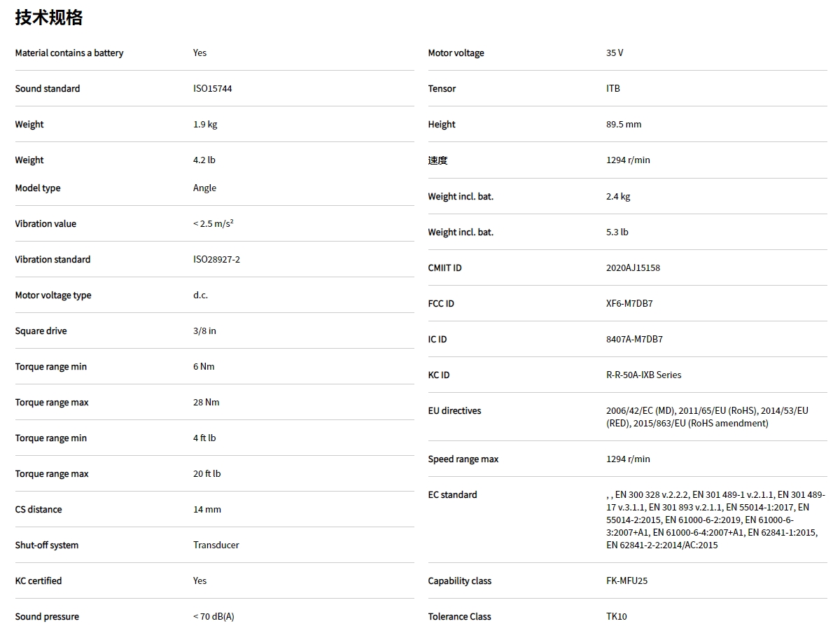Select the FK-MFU25 capability class value
The width and height of the screenshot is (840, 626).
626,581
